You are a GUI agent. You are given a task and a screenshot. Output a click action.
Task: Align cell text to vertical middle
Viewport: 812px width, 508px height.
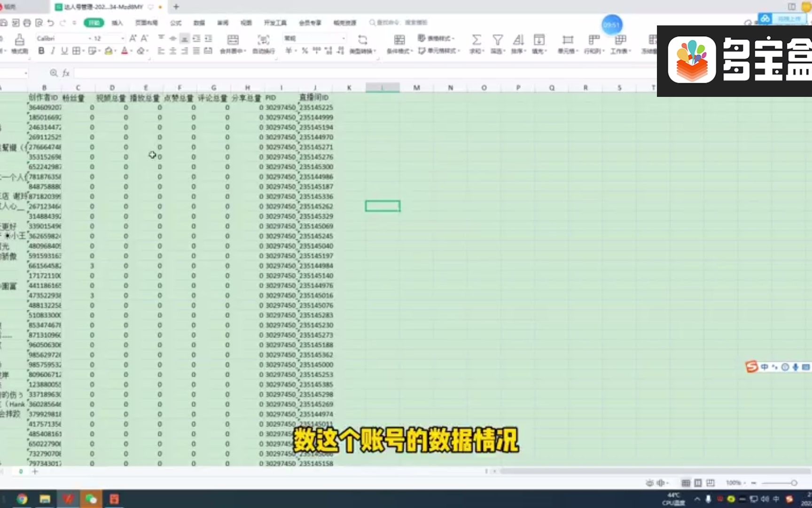(173, 38)
